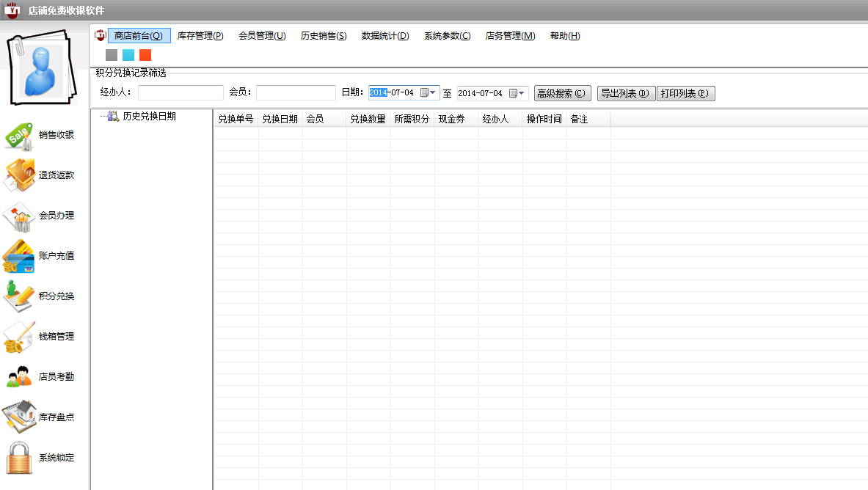868x490 pixels.
Task: Sort by 操作时间 column header
Action: [x=544, y=119]
